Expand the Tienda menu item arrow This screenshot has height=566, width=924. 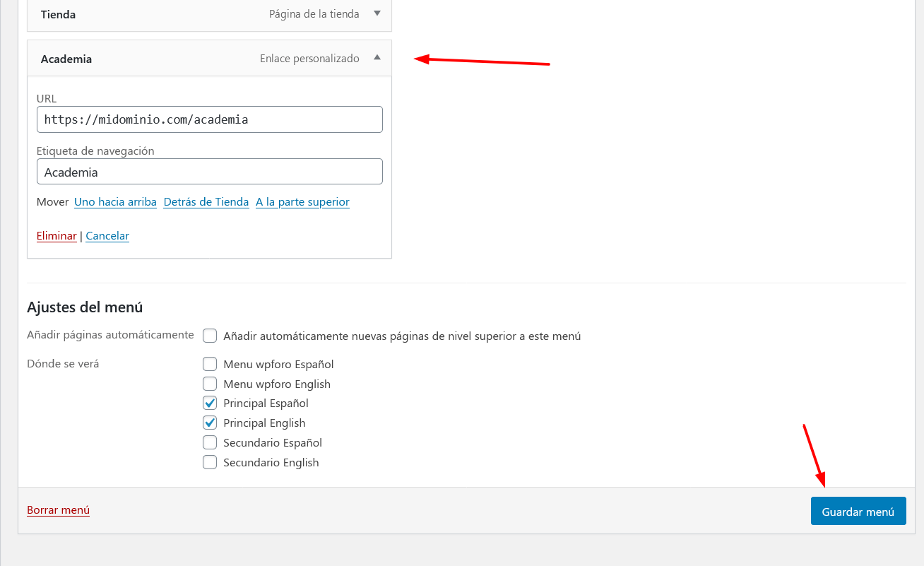click(x=377, y=13)
